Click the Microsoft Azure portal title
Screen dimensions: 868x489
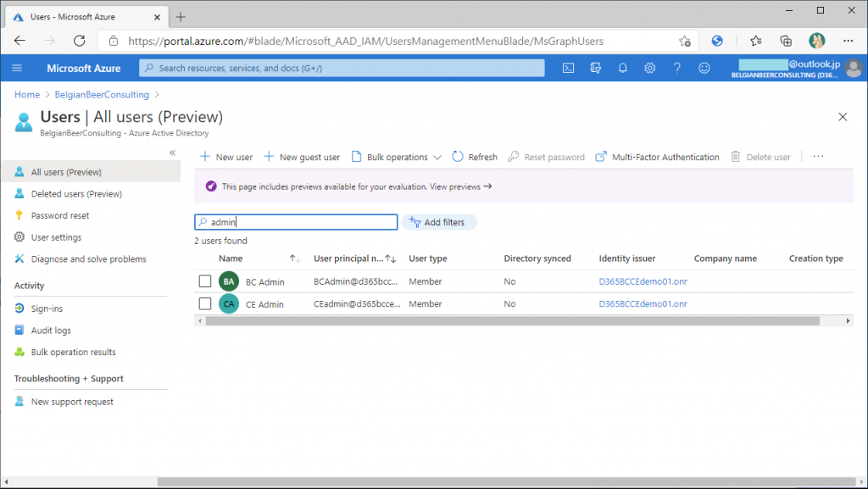click(84, 68)
